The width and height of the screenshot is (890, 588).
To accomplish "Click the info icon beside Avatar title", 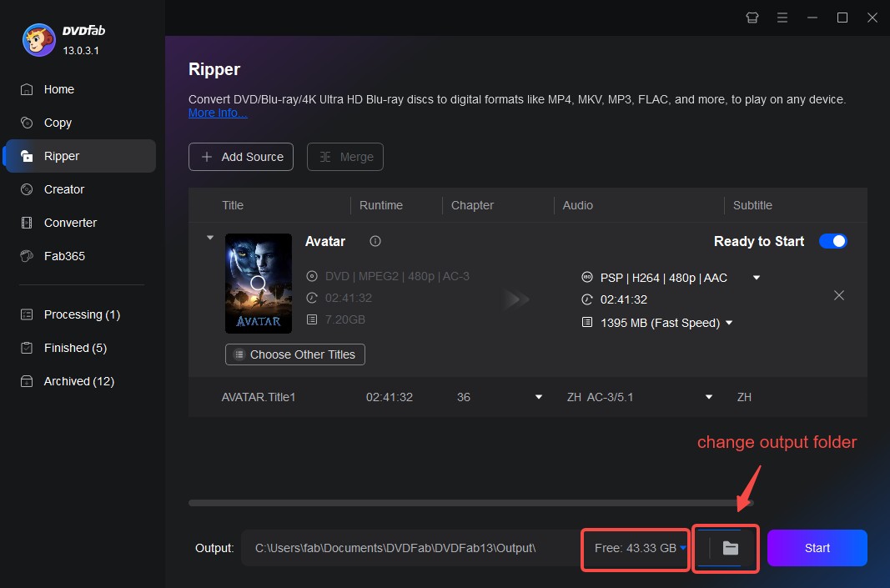I will pyautogui.click(x=375, y=241).
